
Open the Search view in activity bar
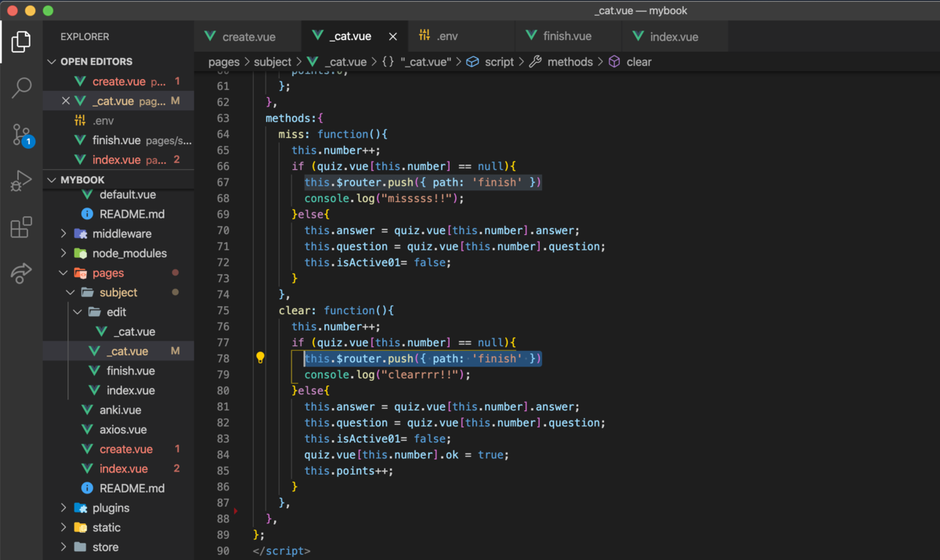(x=21, y=88)
